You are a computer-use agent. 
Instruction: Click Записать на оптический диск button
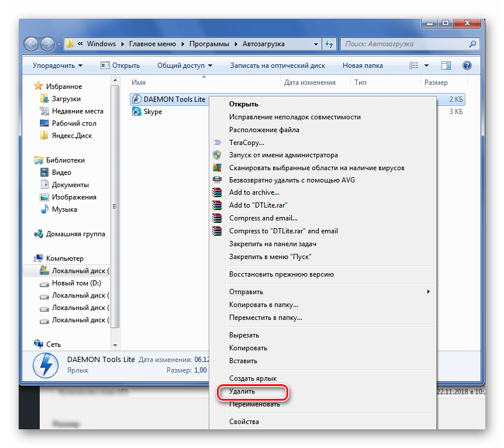(277, 66)
